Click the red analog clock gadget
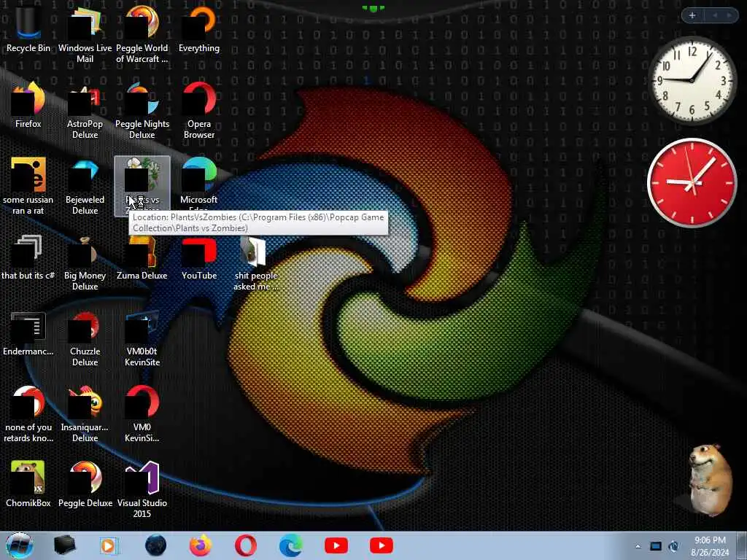This screenshot has width=747, height=560. [692, 183]
